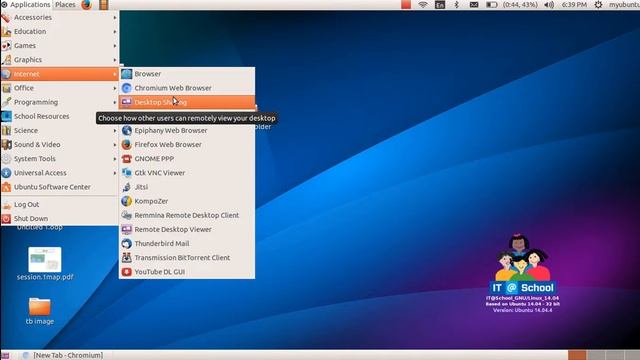Choose Log Out from the menu
Image resolution: width=640 pixels, height=360 pixels.
60,204
